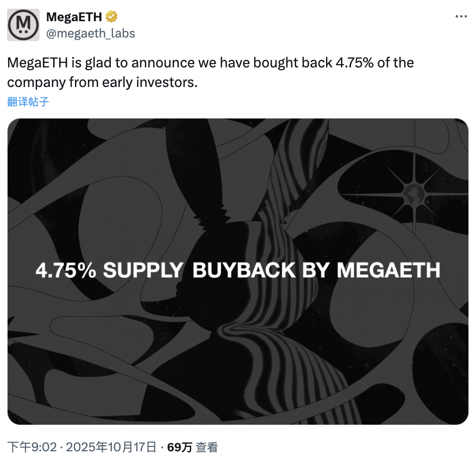Click the gold verified badge
This screenshot has height=460, width=476.
point(111,17)
